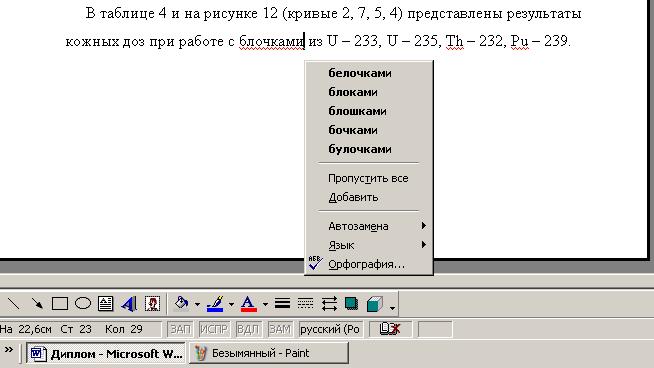Select the Arrow drawing tool
This screenshot has width=654, height=368.
coord(37,303)
